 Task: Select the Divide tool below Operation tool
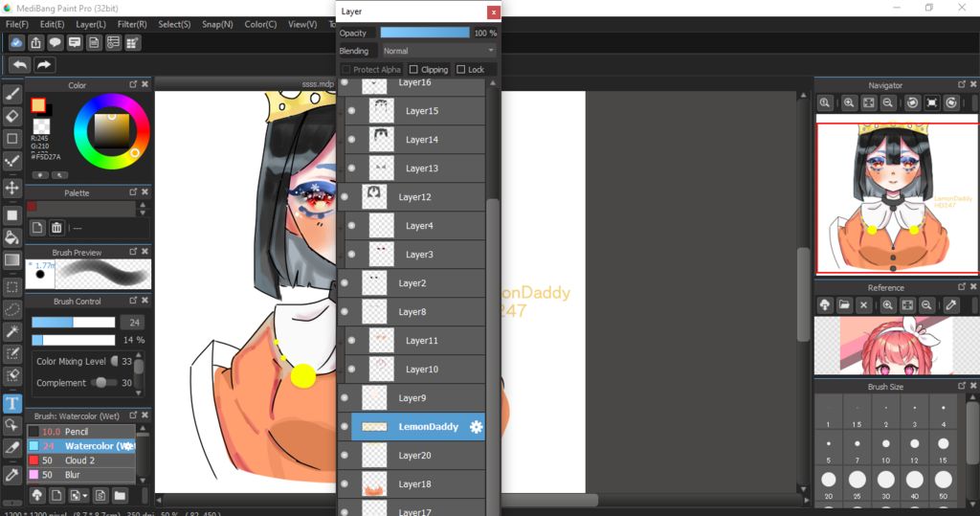point(11,448)
